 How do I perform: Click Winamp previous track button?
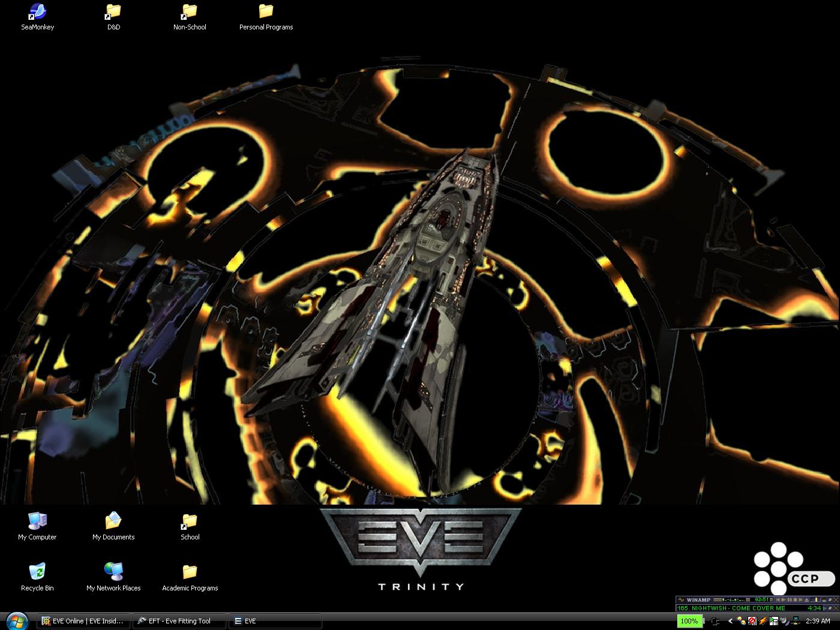(x=778, y=599)
